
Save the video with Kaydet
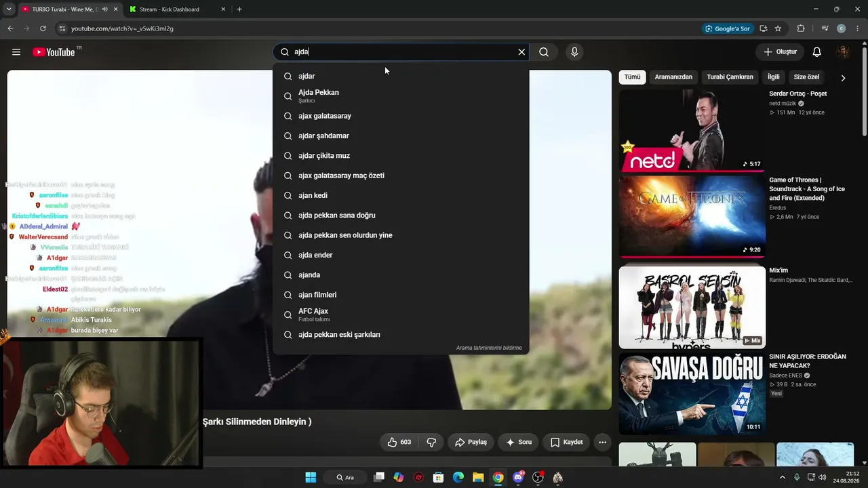(566, 442)
